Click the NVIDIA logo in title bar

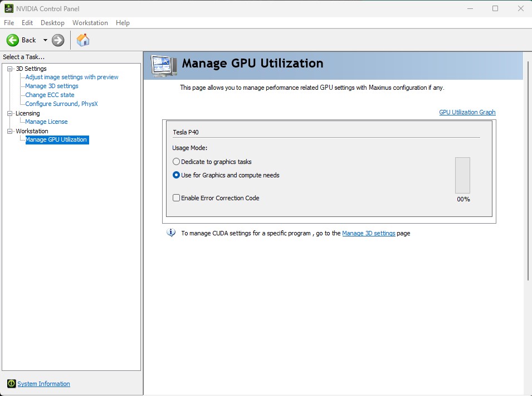[8, 8]
